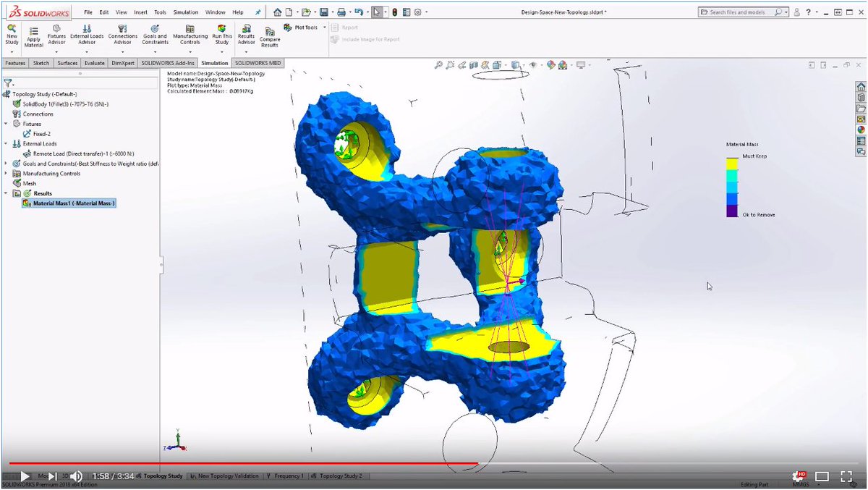Open the Frequency 1 study tab
Screen dimensions: 868x490
286,476
